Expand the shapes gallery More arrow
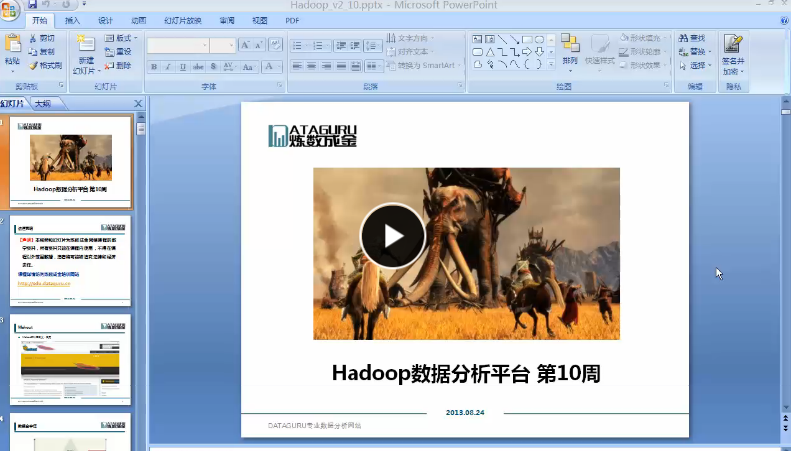The width and height of the screenshot is (791, 474). click(x=551, y=64)
